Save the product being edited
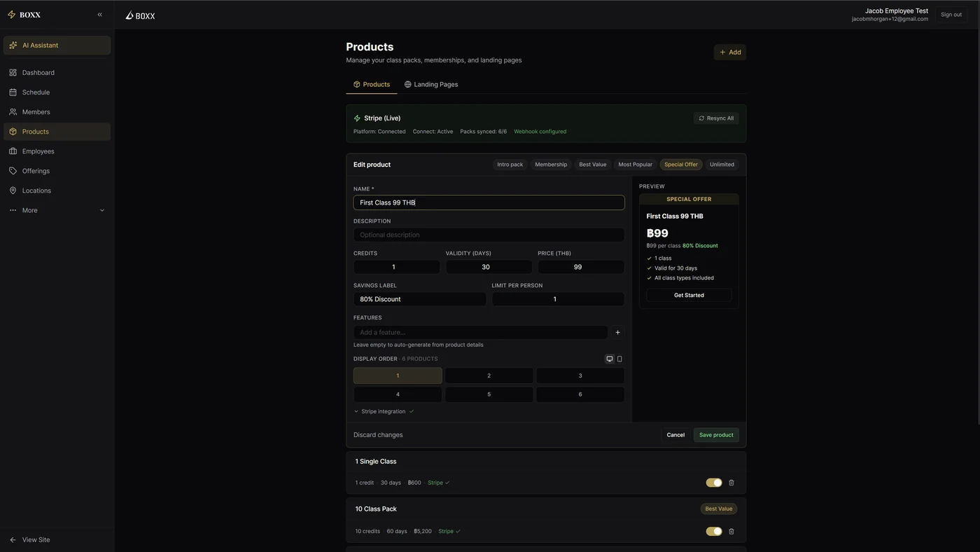The height and width of the screenshot is (552, 980). point(715,434)
